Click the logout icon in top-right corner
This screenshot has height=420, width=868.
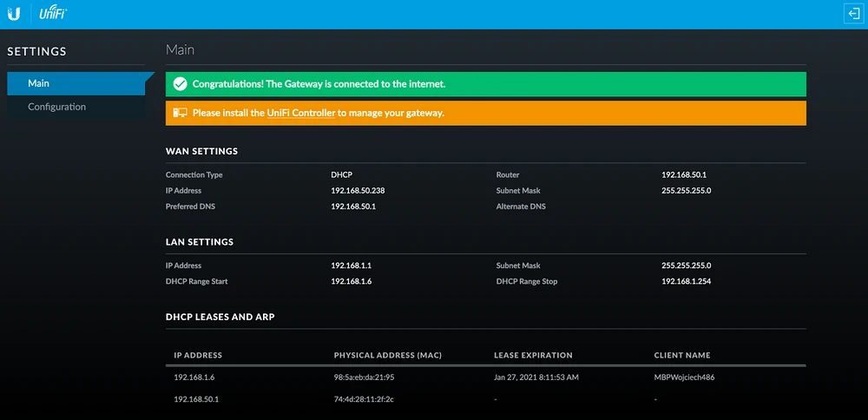(x=852, y=13)
